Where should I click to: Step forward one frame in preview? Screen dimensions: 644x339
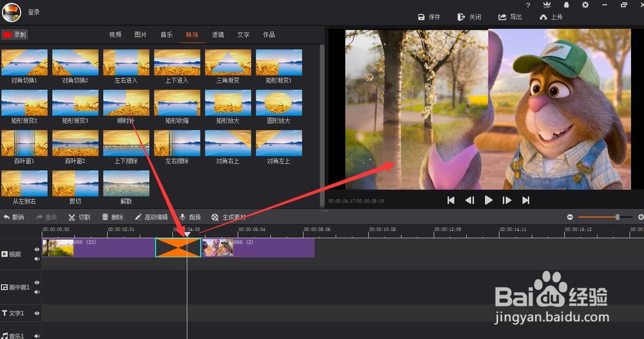point(507,200)
